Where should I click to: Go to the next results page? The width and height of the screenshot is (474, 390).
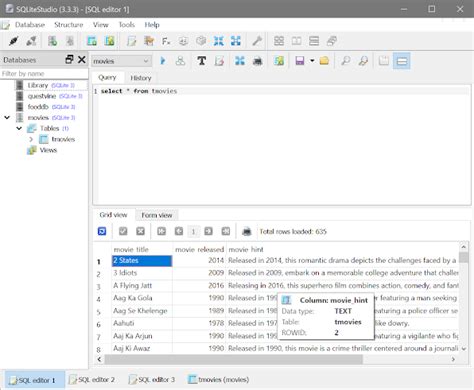point(208,231)
